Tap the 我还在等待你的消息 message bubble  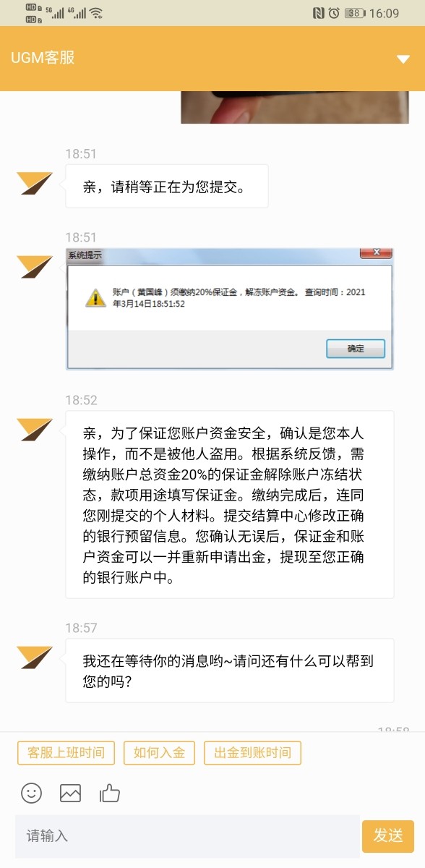[230, 671]
